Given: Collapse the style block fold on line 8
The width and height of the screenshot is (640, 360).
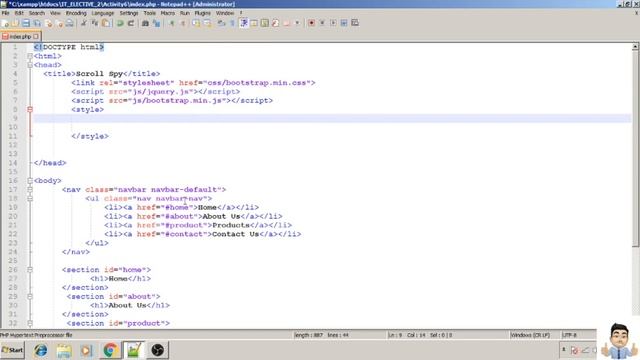Looking at the screenshot, I should pyautogui.click(x=30, y=109).
